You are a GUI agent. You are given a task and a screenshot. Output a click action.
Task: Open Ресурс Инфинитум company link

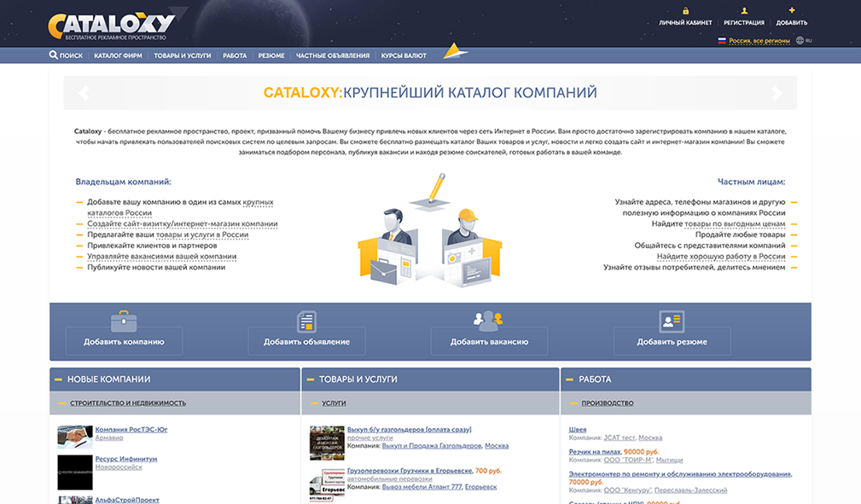(x=126, y=459)
